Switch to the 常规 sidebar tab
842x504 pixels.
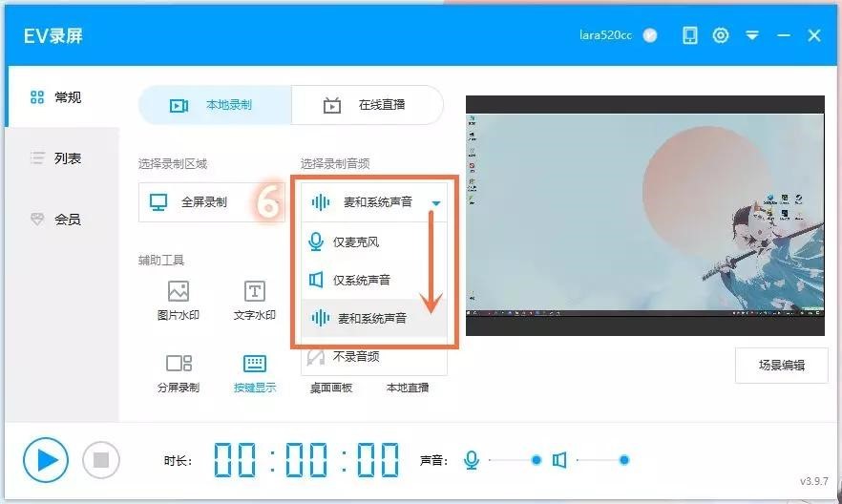coord(62,97)
